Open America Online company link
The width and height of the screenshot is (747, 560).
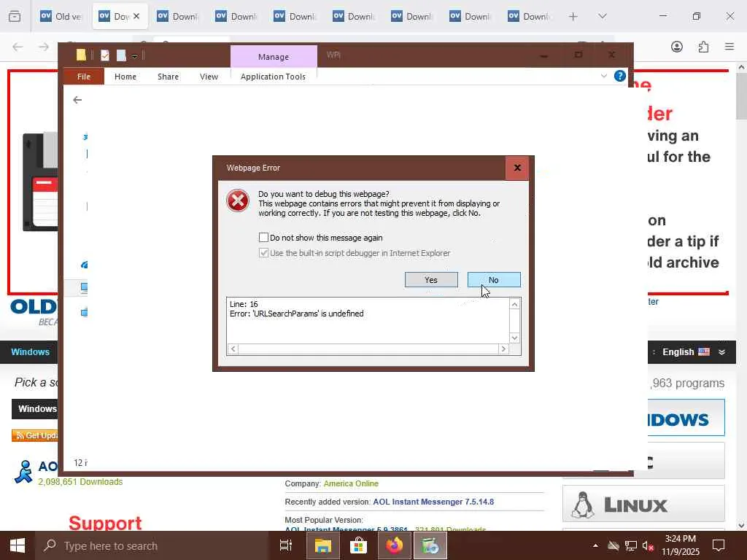[x=351, y=483]
